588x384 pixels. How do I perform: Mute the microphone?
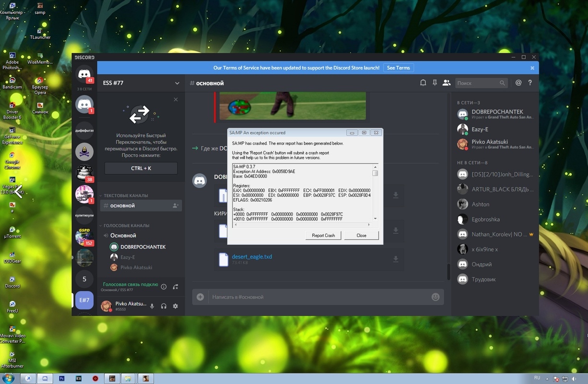(x=152, y=306)
